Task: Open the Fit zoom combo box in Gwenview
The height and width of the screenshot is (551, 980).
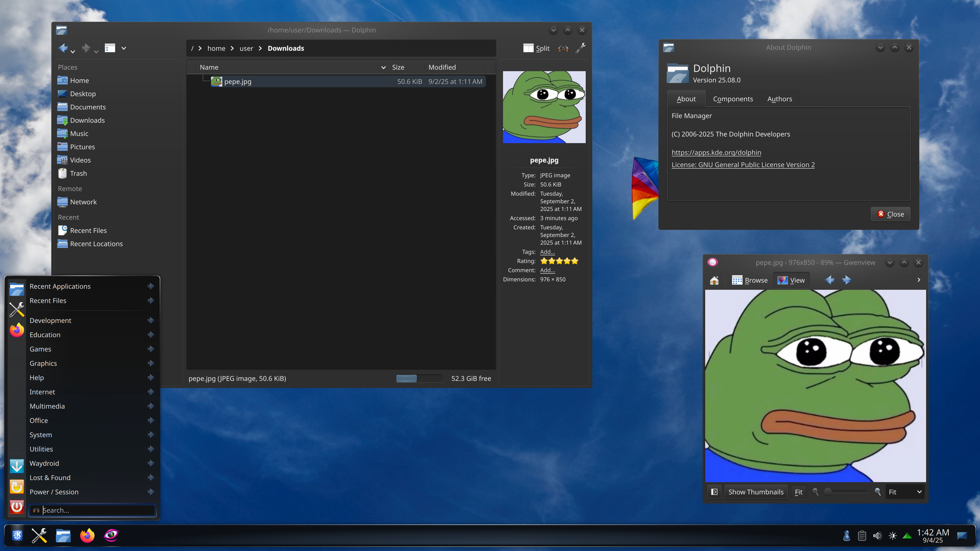Action: [905, 492]
